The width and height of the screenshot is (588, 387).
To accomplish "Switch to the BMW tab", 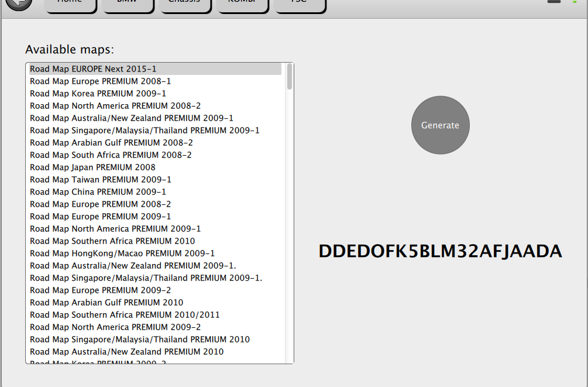I will (x=127, y=5).
